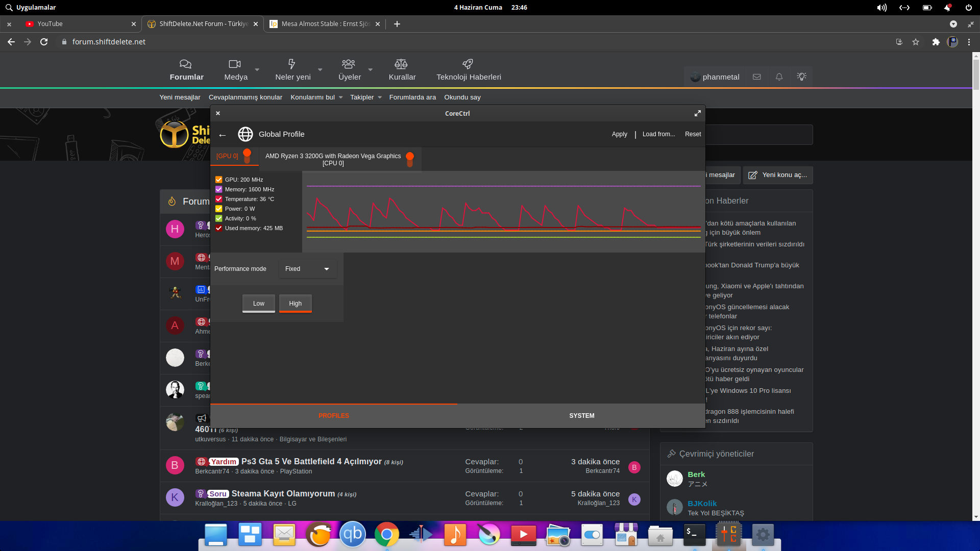The image size is (980, 551).
Task: Click the Global Profile globe icon
Action: [x=246, y=134]
